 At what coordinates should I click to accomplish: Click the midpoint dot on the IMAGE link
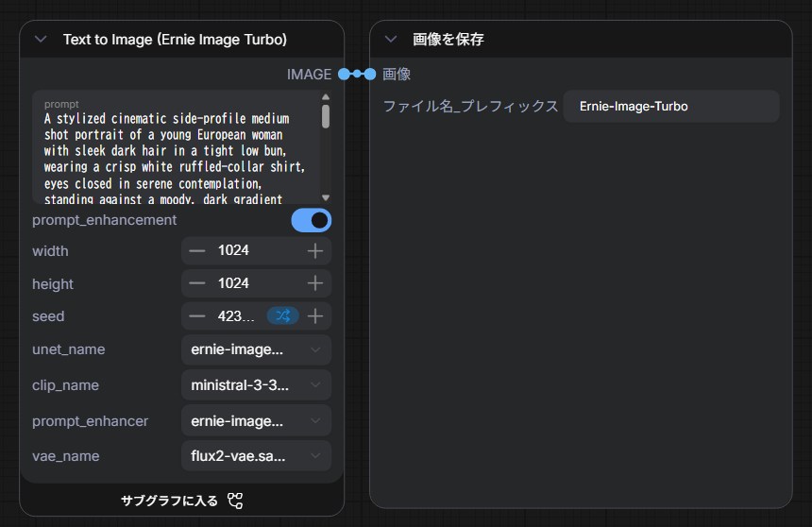point(357,74)
